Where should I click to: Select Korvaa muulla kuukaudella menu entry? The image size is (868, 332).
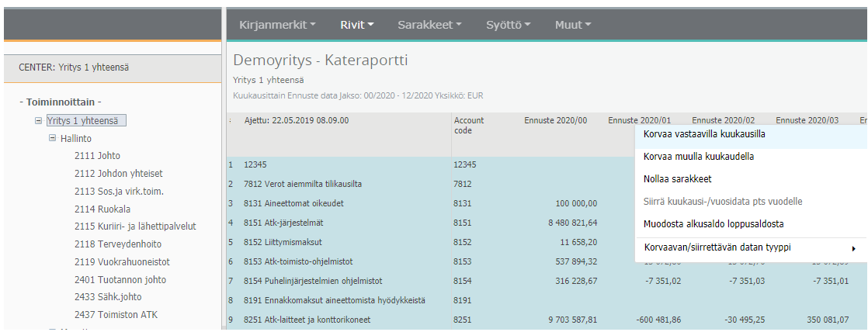click(x=699, y=157)
